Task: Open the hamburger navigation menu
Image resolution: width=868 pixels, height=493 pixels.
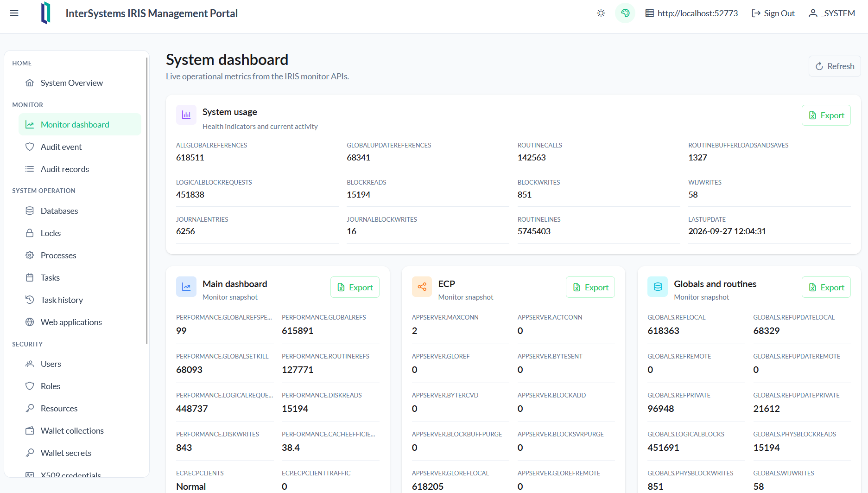Action: [14, 13]
